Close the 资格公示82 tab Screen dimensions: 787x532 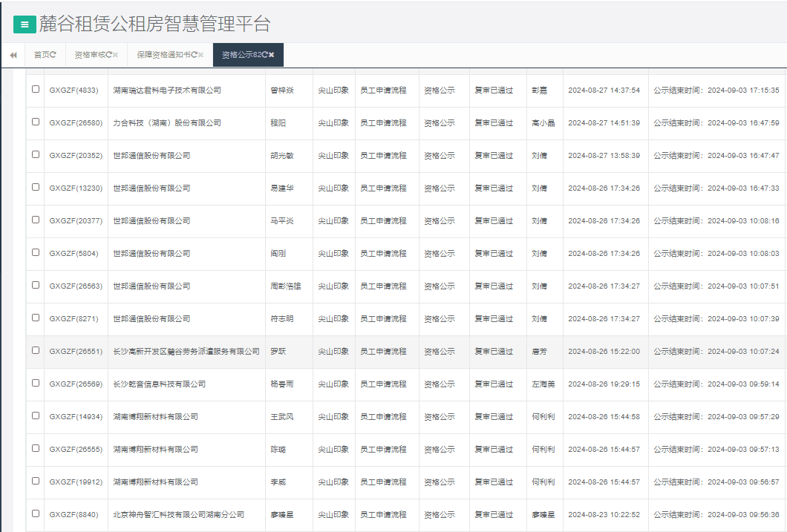[272, 55]
